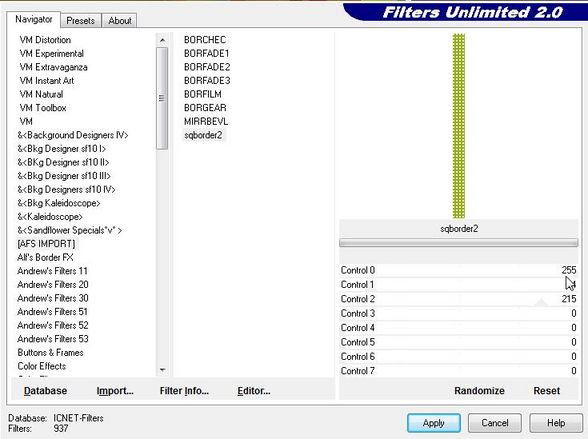This screenshot has width=588, height=439.
Task: Select the VM Distortion category
Action: pyautogui.click(x=45, y=40)
